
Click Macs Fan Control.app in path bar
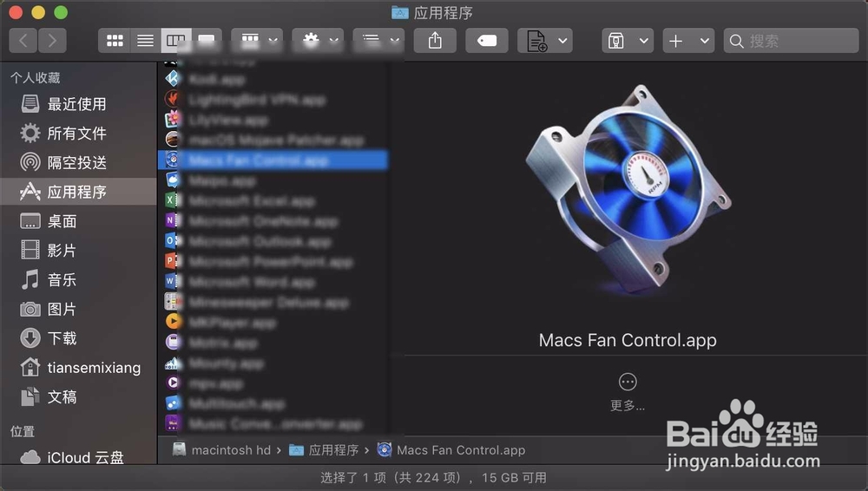[451, 450]
